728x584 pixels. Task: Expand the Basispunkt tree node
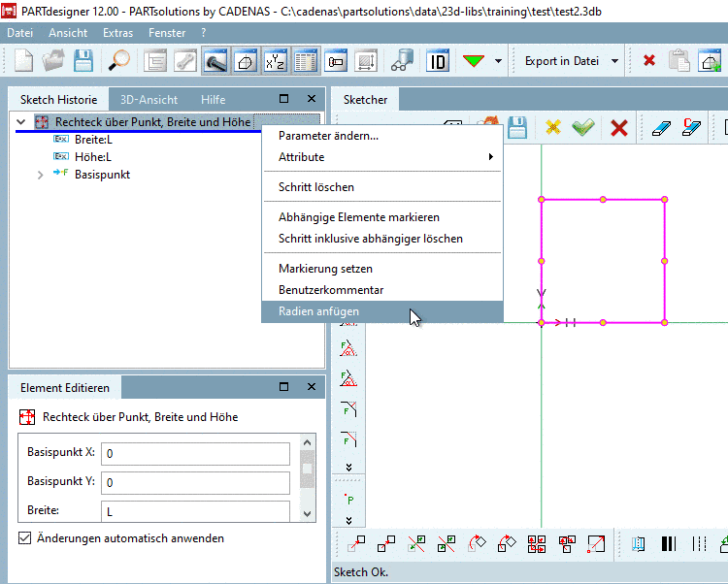40,175
